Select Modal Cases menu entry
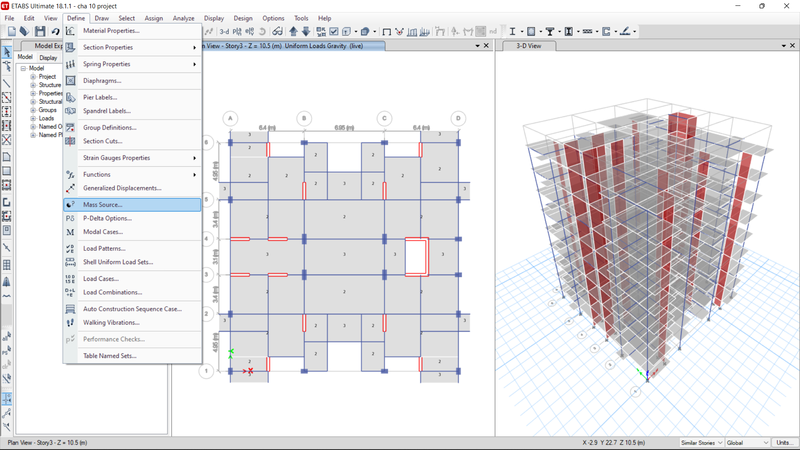 pos(133,232)
